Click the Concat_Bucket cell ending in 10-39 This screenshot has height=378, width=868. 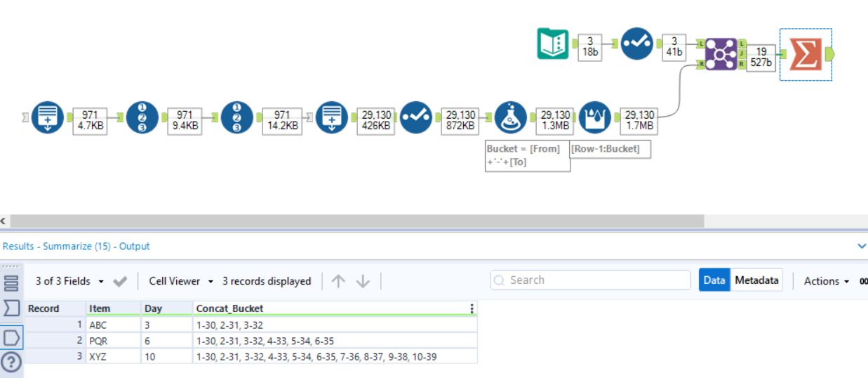point(335,356)
